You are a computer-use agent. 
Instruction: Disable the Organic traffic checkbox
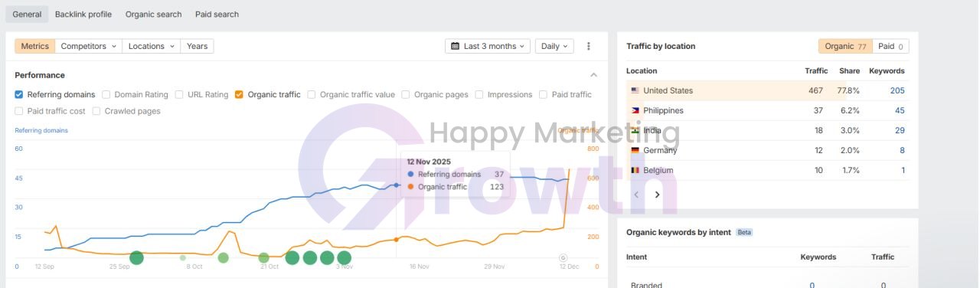coord(239,94)
